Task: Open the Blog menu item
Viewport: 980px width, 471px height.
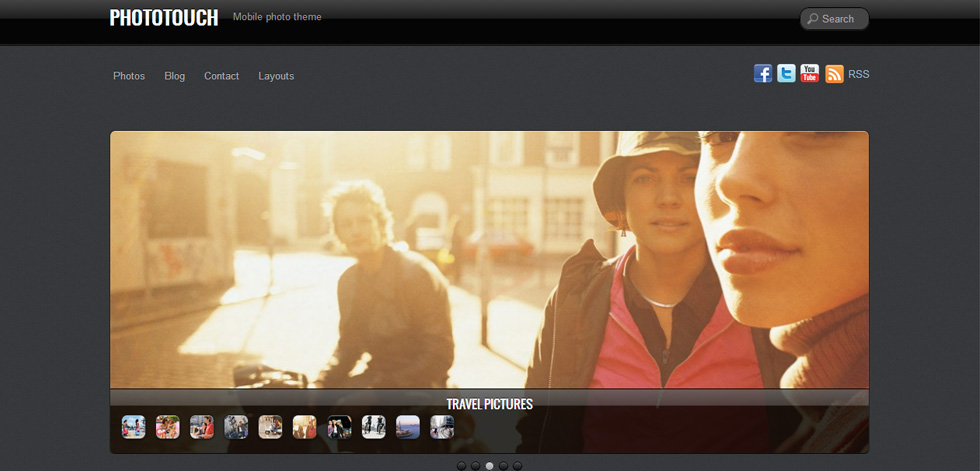Action: click(x=174, y=76)
